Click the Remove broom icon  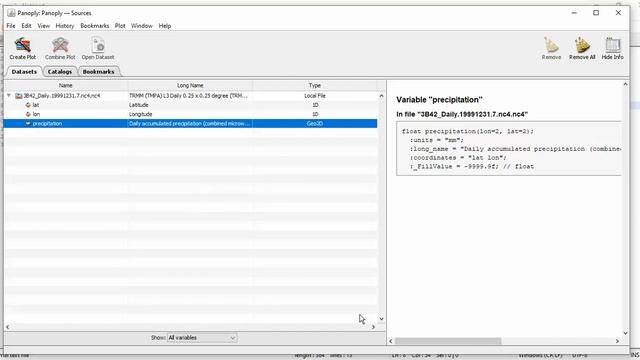pos(551,45)
